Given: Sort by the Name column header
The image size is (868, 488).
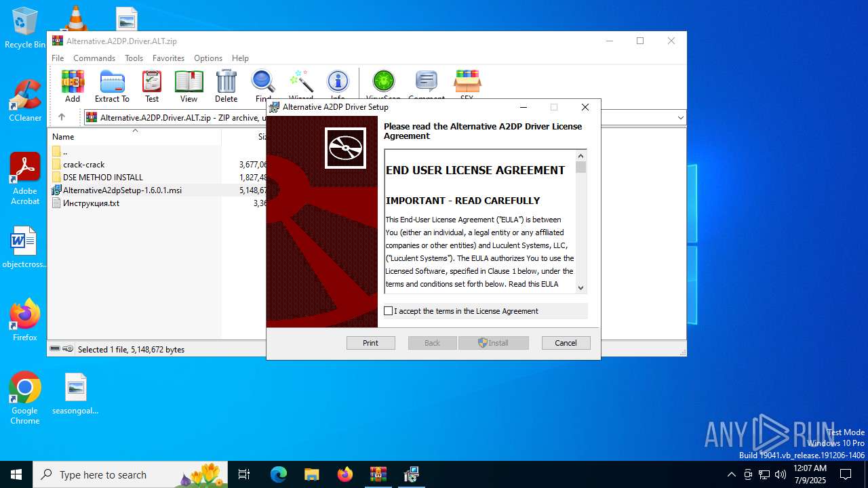Looking at the screenshot, I should [134, 137].
